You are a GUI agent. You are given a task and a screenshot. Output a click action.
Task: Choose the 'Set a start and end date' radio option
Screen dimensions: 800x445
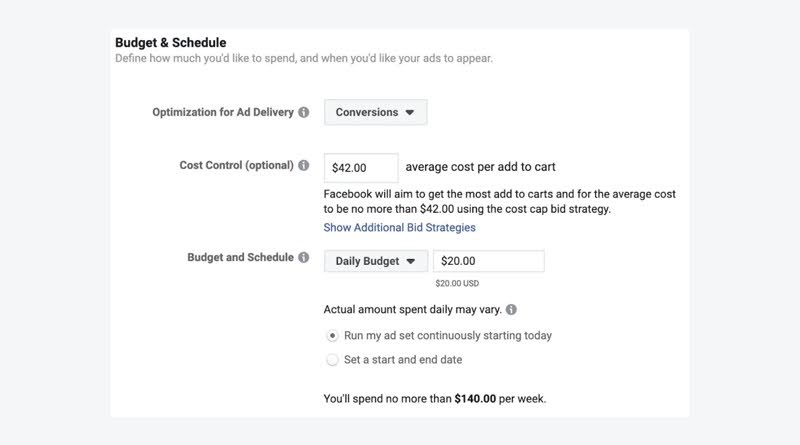332,360
